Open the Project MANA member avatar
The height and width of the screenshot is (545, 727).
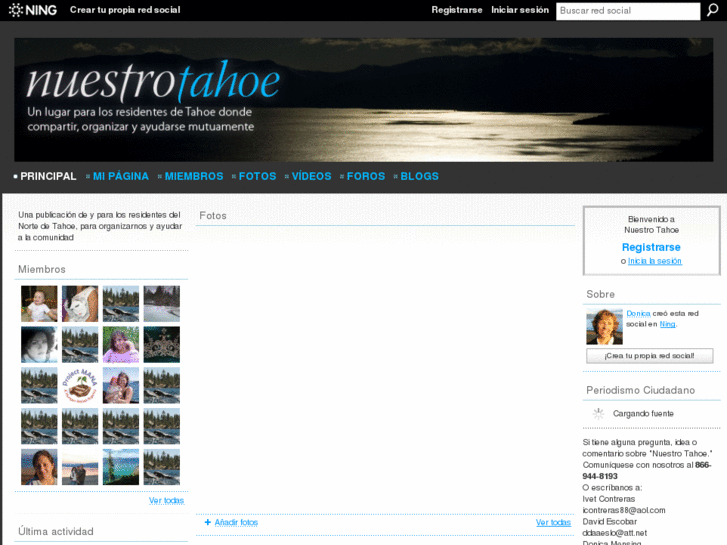[80, 385]
